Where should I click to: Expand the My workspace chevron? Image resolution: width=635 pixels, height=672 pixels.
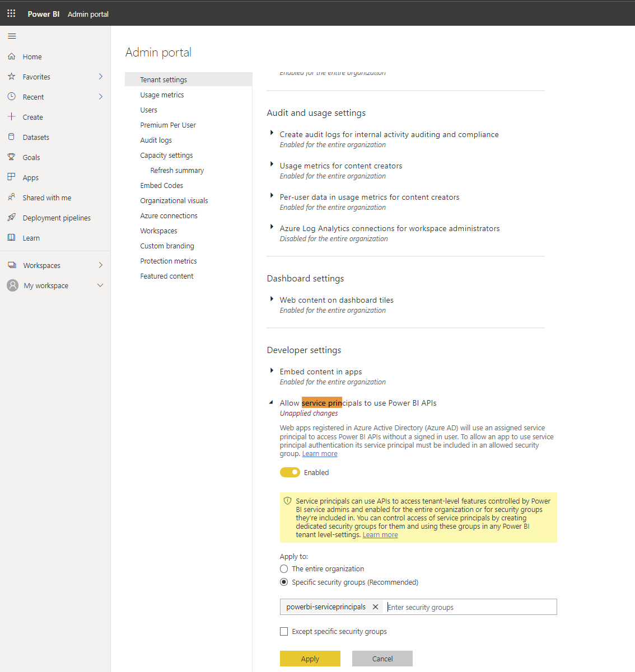(x=100, y=285)
